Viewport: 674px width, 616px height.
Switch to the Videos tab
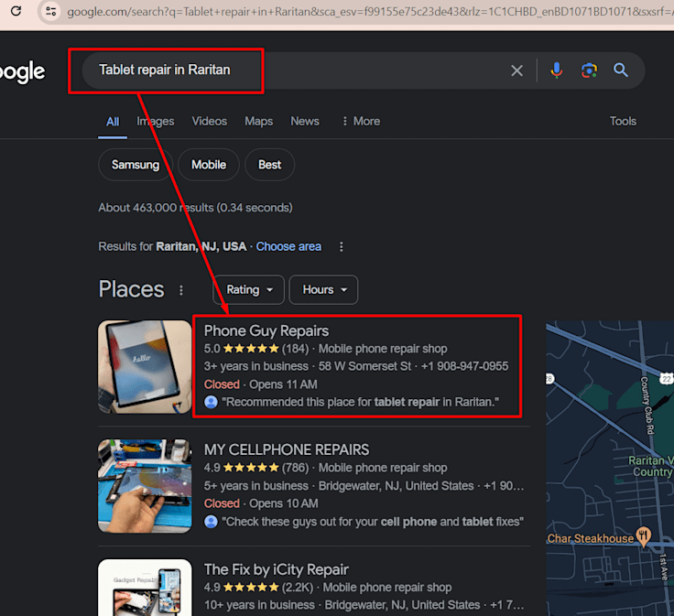210,121
